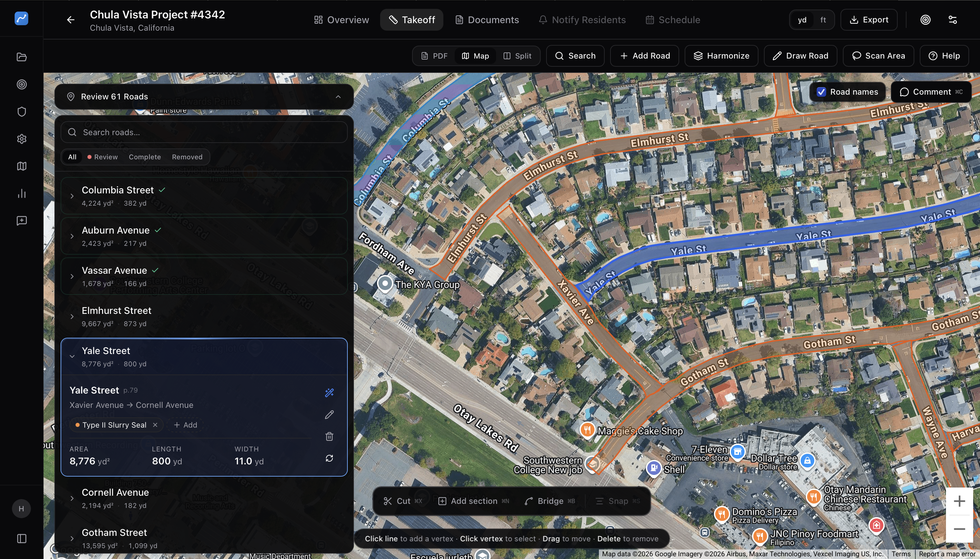Click the Export button
This screenshot has width=980, height=559.
pyautogui.click(x=869, y=20)
